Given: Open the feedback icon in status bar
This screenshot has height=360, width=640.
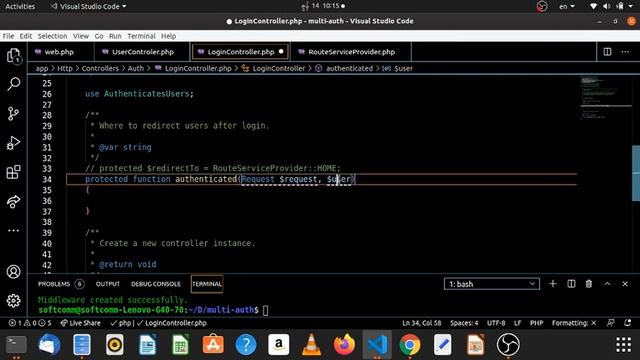Looking at the screenshot, I should pyautogui.click(x=610, y=323).
